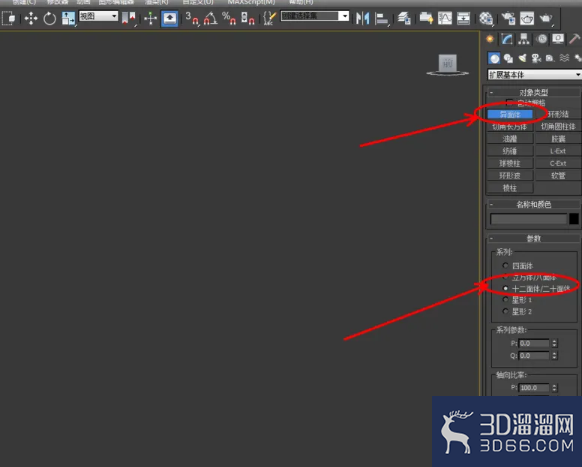Viewport: 582px width, 467px height.
Task: Select the Helpers category icon
Action: pos(550,58)
